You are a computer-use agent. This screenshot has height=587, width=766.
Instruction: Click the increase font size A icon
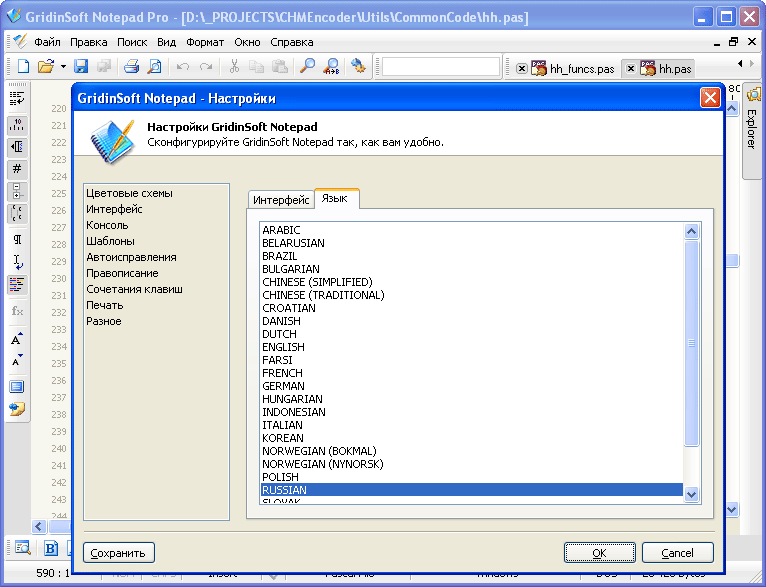17,338
